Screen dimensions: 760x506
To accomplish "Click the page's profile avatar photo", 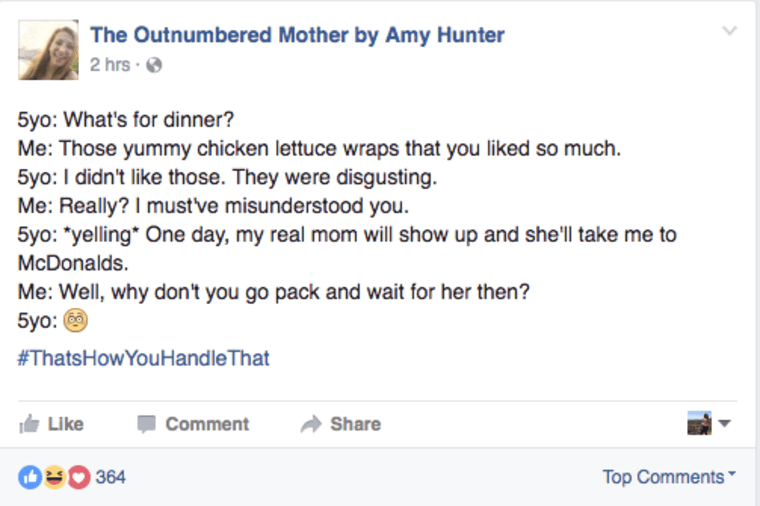I will point(48,49).
